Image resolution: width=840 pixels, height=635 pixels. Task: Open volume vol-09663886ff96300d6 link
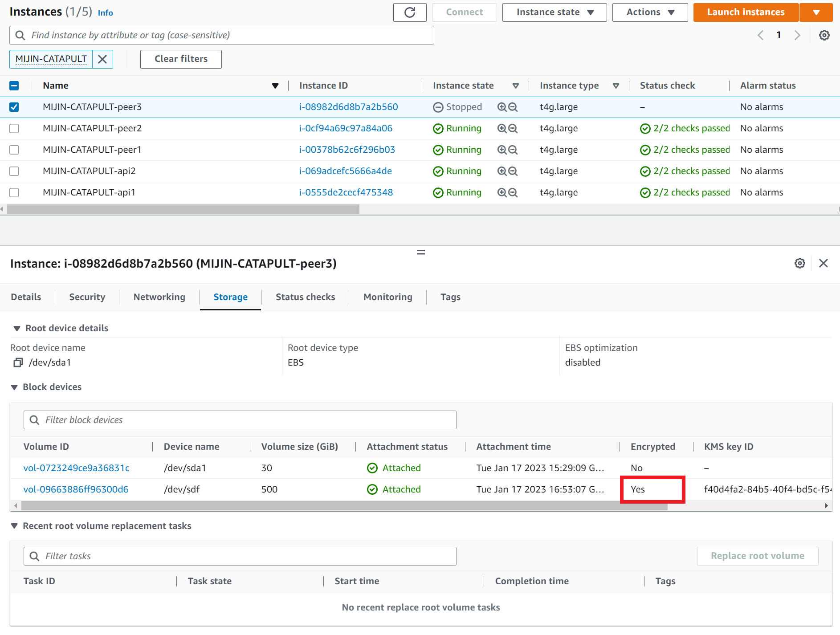tap(76, 489)
